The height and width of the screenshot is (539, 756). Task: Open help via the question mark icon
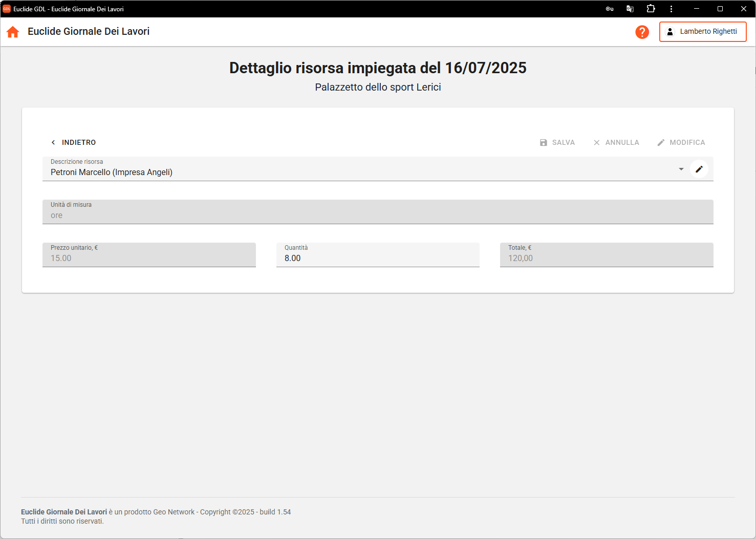tap(642, 32)
